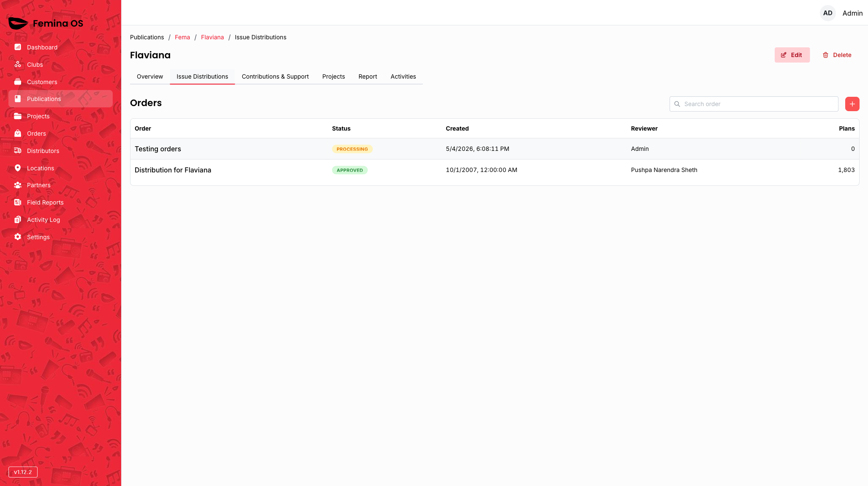Open the Testing orders row
Image resolution: width=868 pixels, height=486 pixels.
pos(494,149)
